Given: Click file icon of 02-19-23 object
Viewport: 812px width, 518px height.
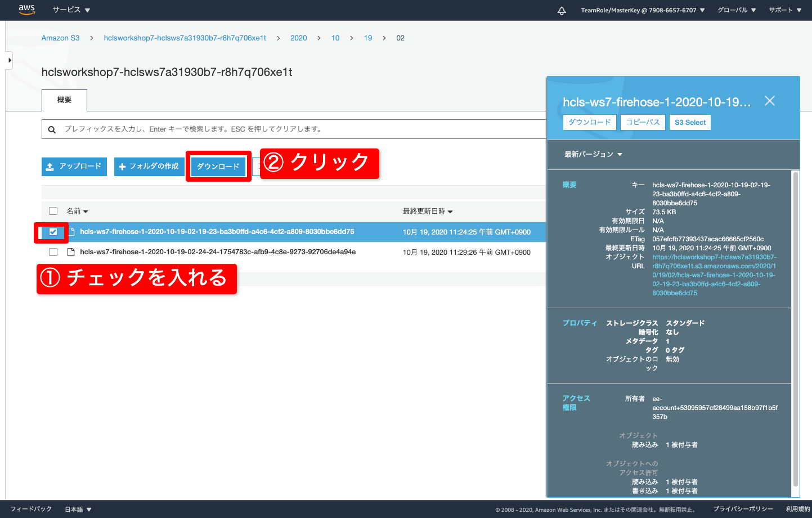Looking at the screenshot, I should pos(71,232).
